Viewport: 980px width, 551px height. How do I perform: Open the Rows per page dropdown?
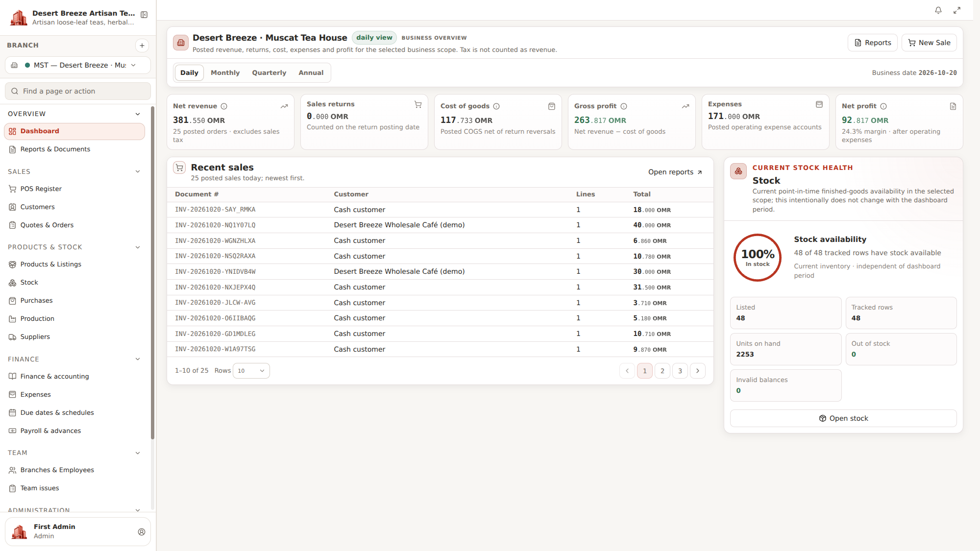click(x=251, y=371)
